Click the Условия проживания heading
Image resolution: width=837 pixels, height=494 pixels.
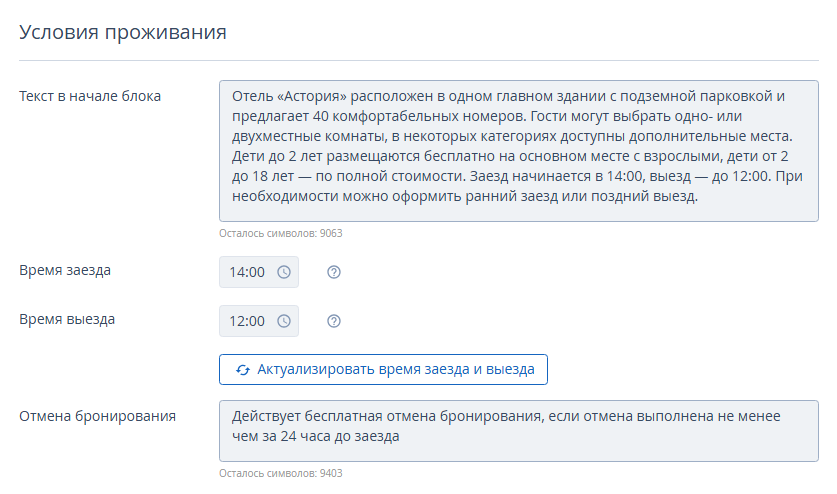pos(123,32)
